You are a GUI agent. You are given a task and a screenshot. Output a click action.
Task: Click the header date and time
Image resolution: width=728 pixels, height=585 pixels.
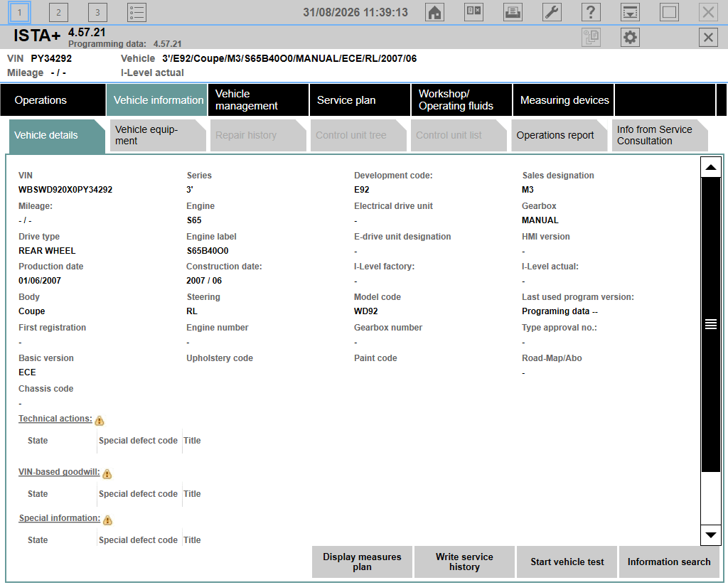pyautogui.click(x=355, y=13)
